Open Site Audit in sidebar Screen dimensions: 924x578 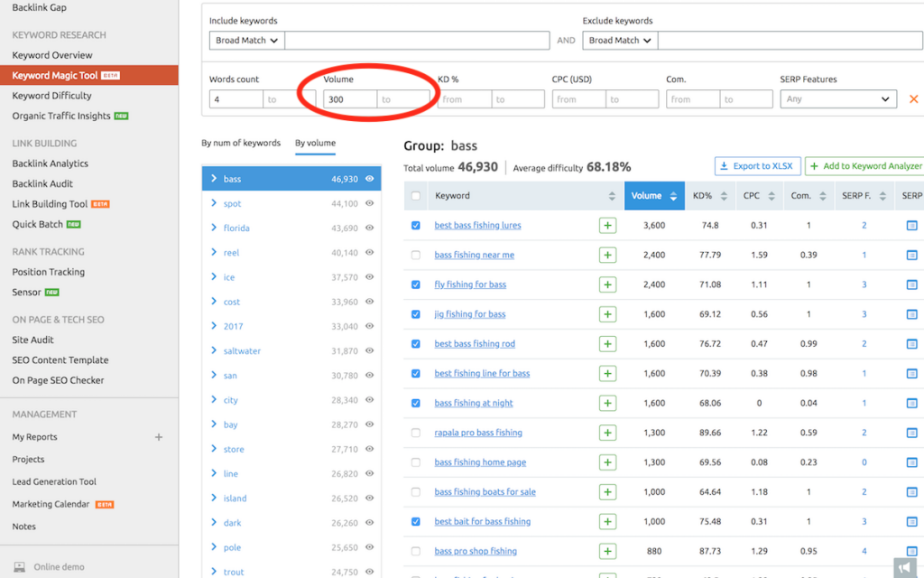point(33,340)
